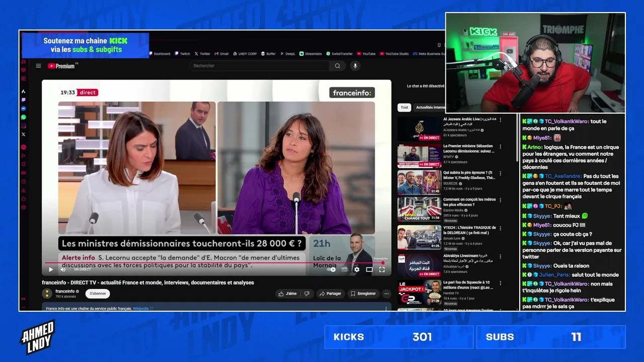Open the YouTube Studio bookmark
Screen dimensions: 644x362
coord(394,54)
